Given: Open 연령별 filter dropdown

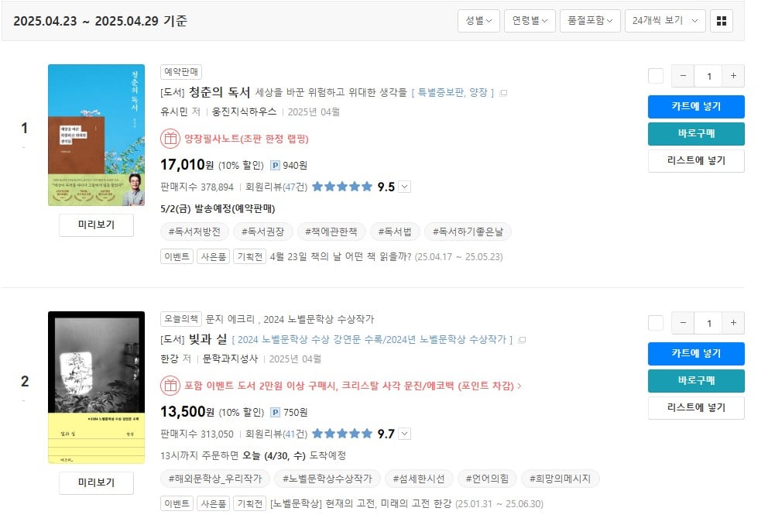Looking at the screenshot, I should tap(530, 21).
